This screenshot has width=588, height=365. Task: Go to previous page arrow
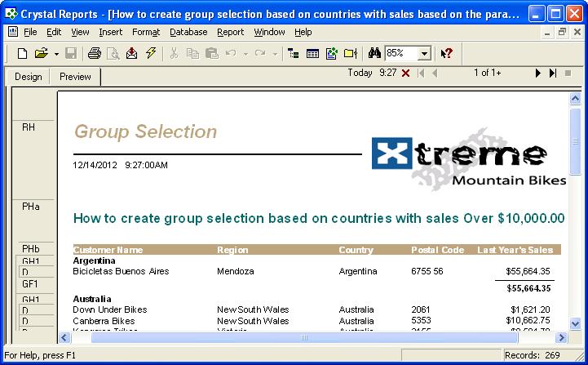point(435,73)
